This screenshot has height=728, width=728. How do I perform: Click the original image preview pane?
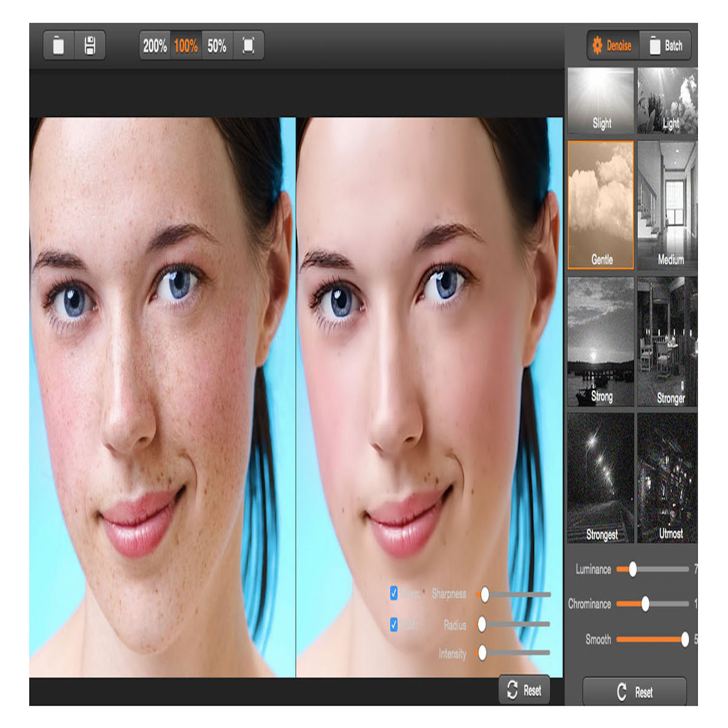(x=162, y=397)
